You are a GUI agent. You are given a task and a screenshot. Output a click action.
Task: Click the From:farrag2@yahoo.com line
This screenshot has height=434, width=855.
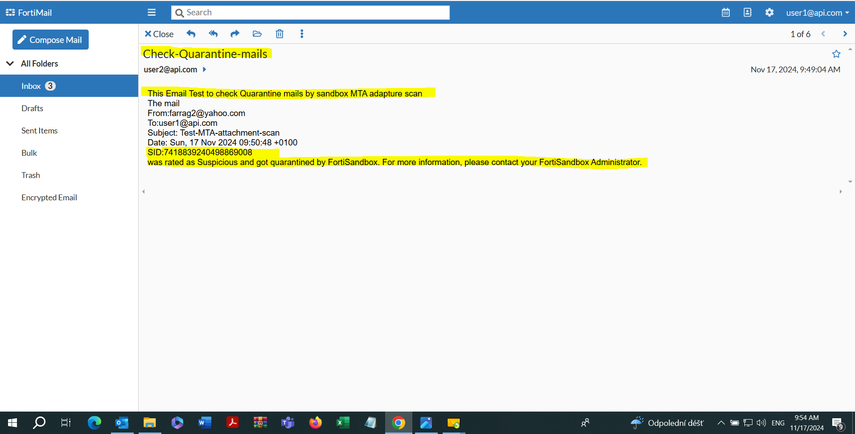tap(196, 113)
